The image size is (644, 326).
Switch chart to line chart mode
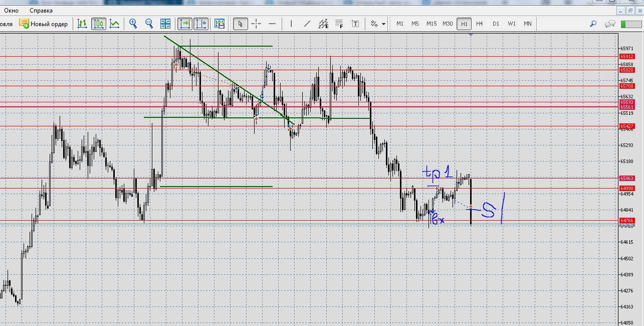[115, 24]
